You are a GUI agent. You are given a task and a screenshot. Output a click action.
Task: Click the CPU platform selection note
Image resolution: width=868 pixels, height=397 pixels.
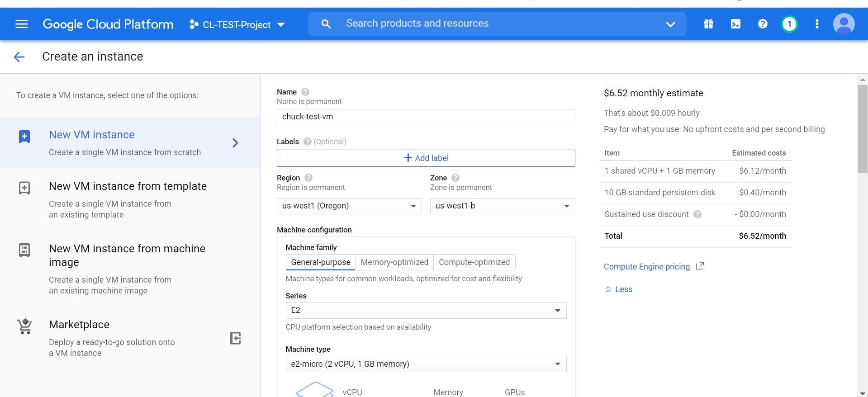(x=358, y=327)
